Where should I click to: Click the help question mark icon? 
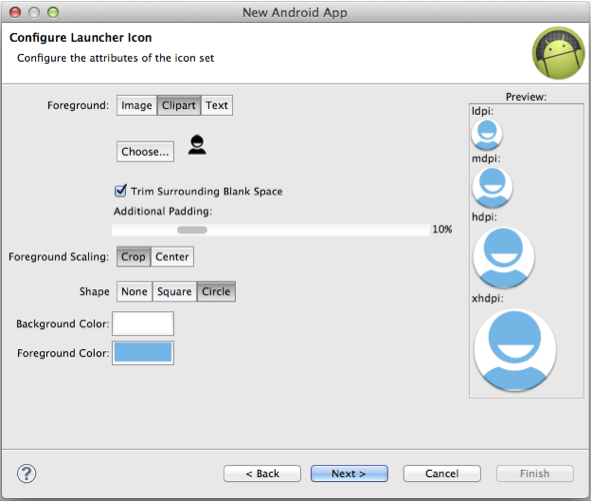[x=26, y=473]
